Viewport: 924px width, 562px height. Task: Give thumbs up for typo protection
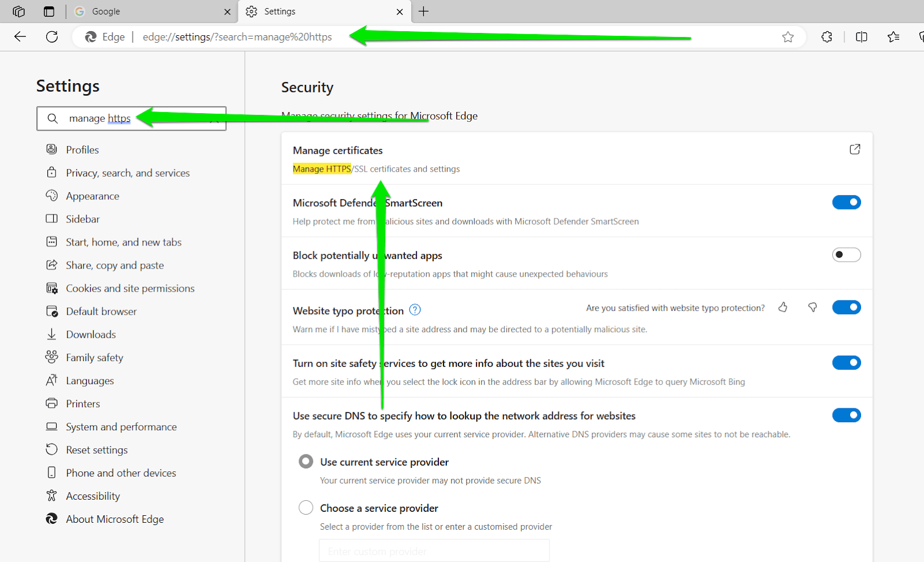pyautogui.click(x=783, y=307)
